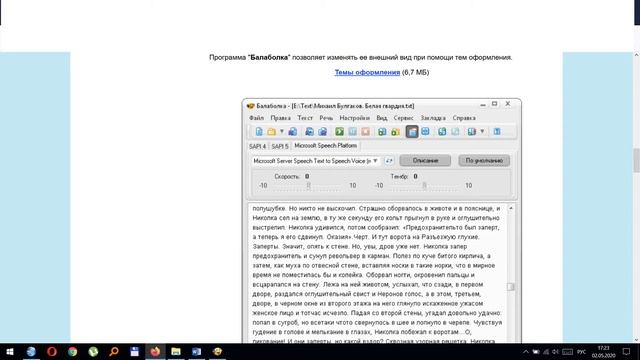Open the Сервис menu

[x=403, y=118]
